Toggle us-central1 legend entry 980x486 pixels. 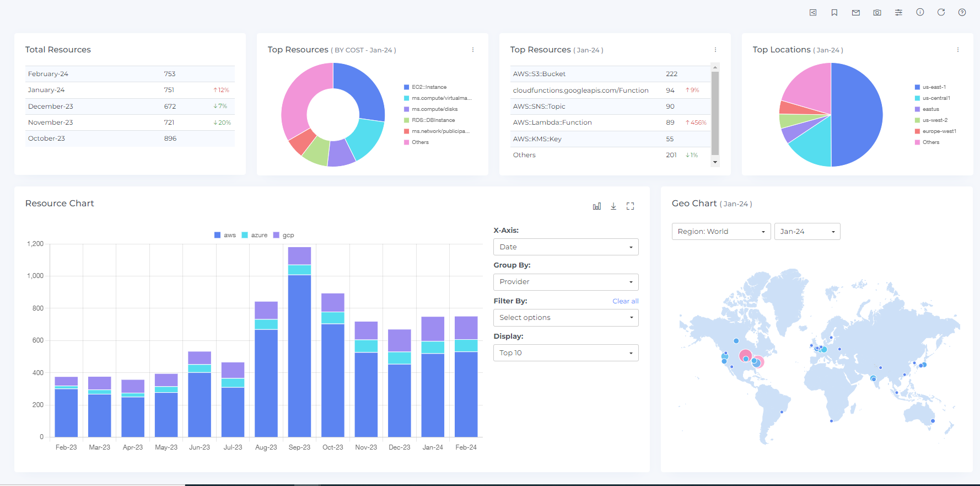933,98
